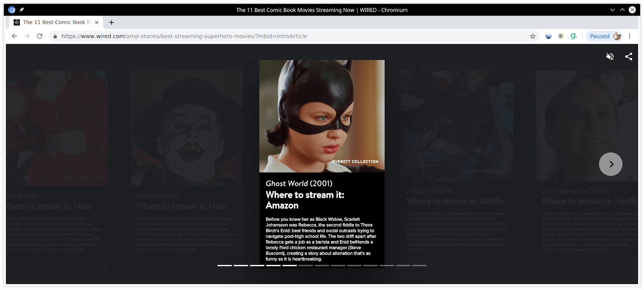The width and height of the screenshot is (644, 290).
Task: Advance to next story page arrow
Action: [611, 164]
